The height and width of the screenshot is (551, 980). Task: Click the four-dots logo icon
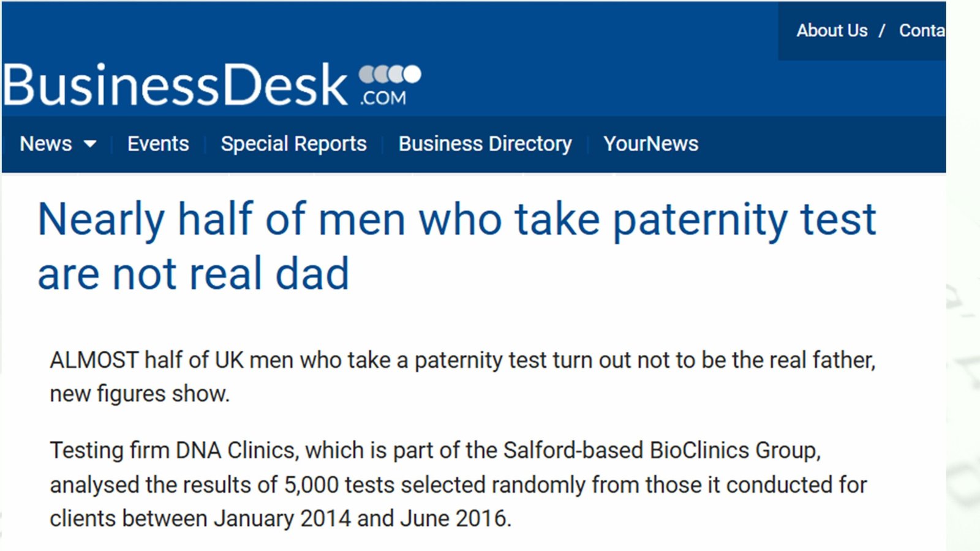[390, 74]
